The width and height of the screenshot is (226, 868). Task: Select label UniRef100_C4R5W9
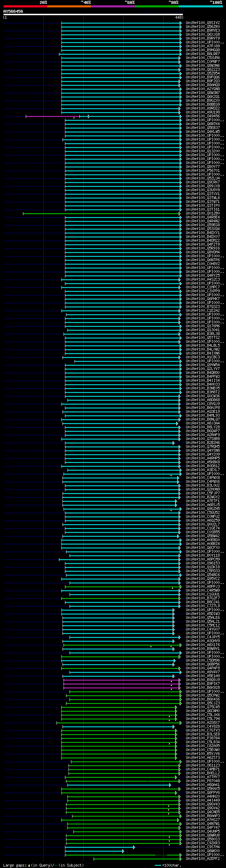(x=203, y=590)
